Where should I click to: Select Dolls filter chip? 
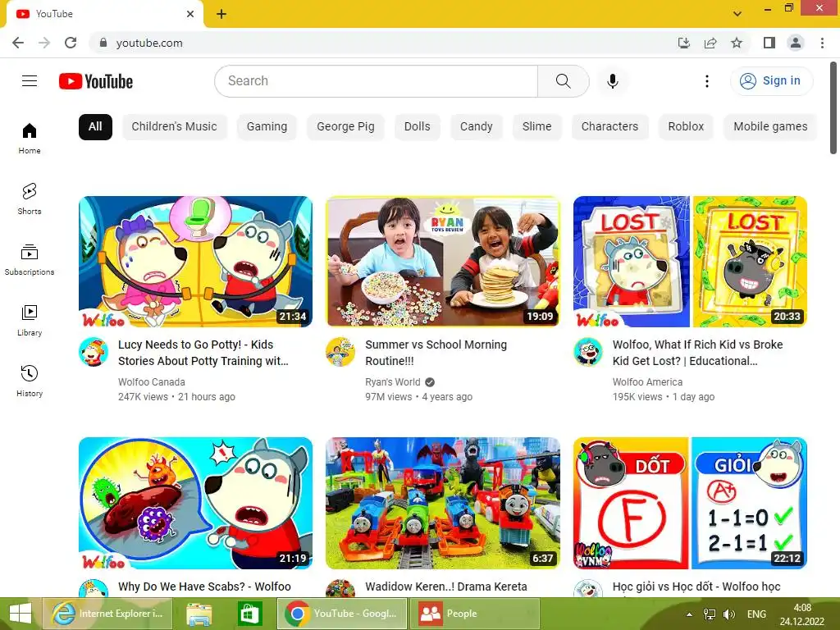coord(417,127)
